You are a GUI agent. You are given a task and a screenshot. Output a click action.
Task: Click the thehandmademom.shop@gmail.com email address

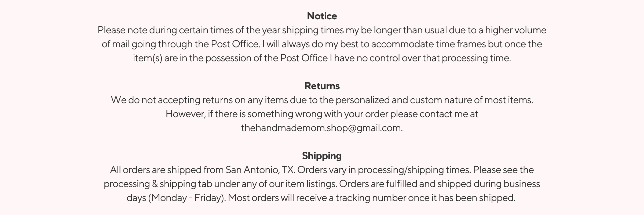point(321,128)
